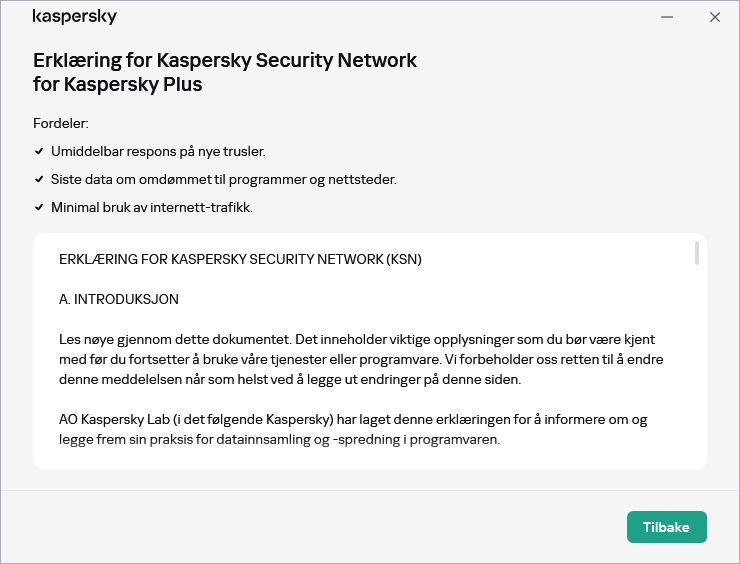Click the "Umiddelbar respons på nye trusler" text

pos(158,152)
